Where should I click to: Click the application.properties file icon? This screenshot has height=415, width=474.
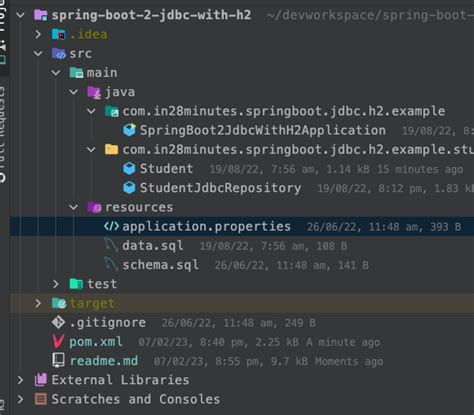tap(111, 226)
